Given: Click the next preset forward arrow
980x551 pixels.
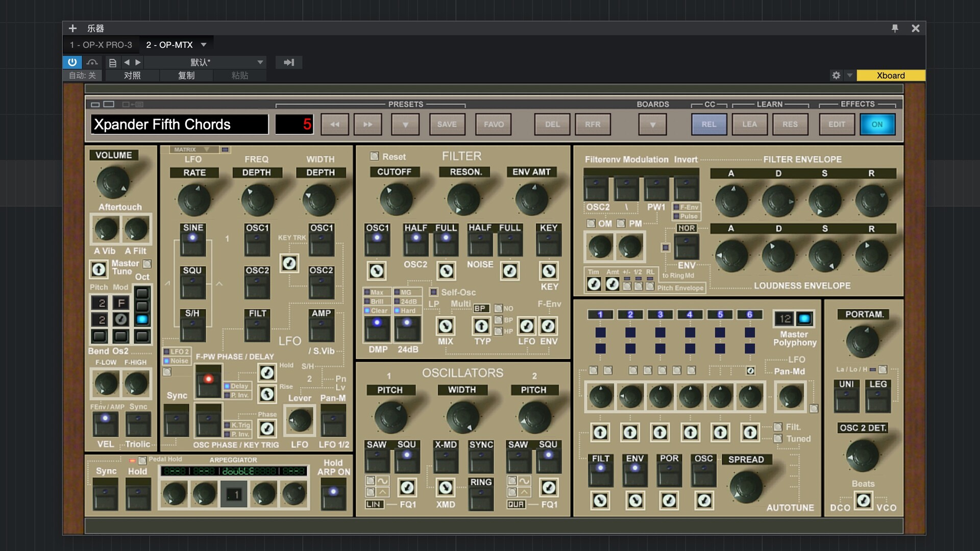Looking at the screenshot, I should 367,124.
